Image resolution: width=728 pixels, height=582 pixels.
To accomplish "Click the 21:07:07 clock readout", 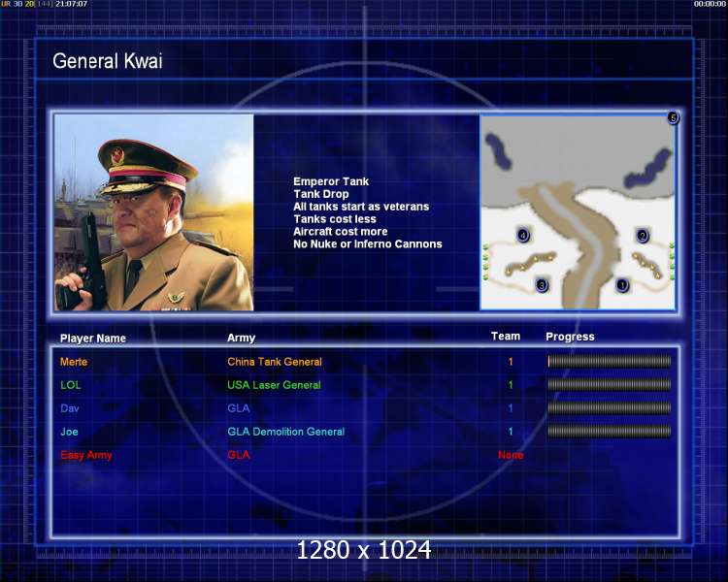I will [72, 4].
